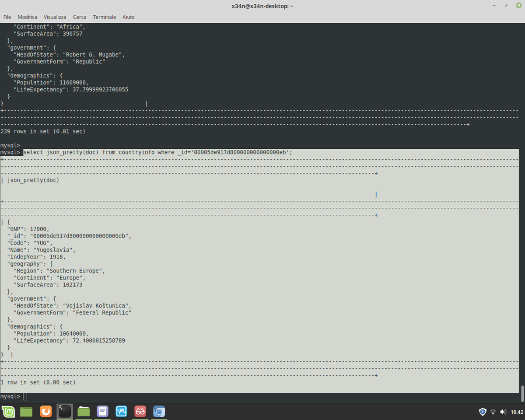Click the "Code": "YUG" line
Viewport: 525px width, 420px height.
click(30, 243)
